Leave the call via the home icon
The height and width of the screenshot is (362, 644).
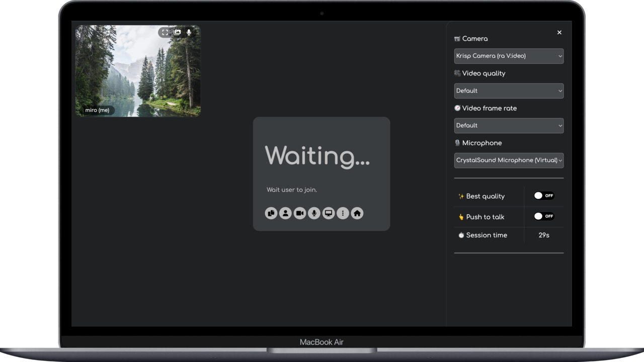click(357, 213)
